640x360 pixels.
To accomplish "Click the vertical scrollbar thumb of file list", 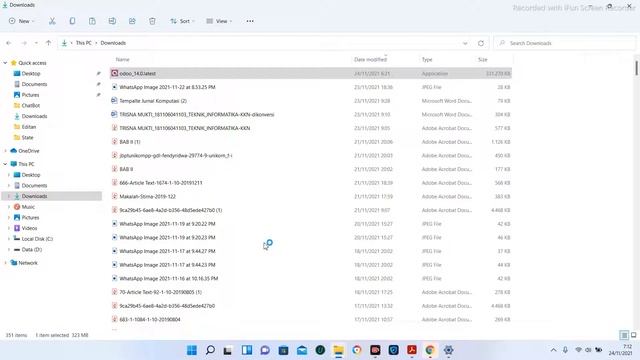I will coord(636,68).
